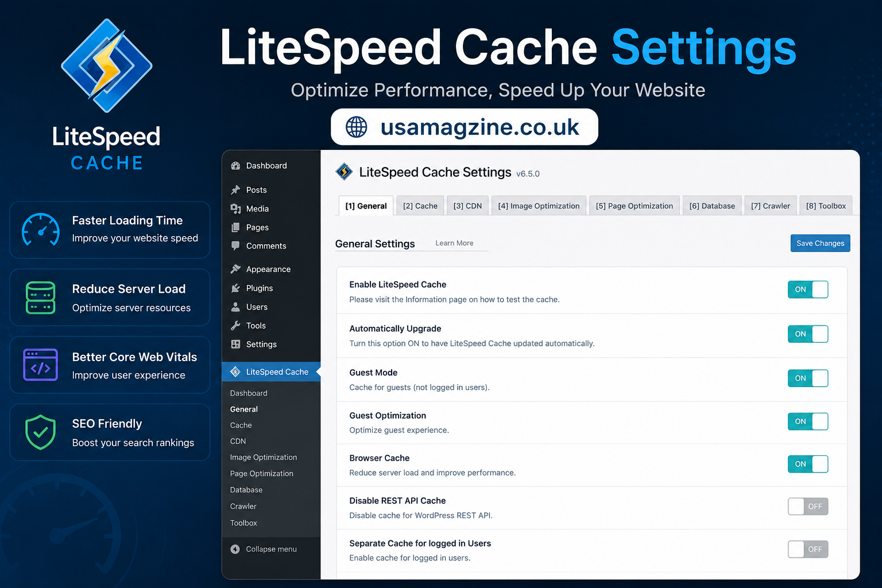Open Database in LiteSpeed submenu
This screenshot has height=588, width=882.
pyautogui.click(x=246, y=490)
